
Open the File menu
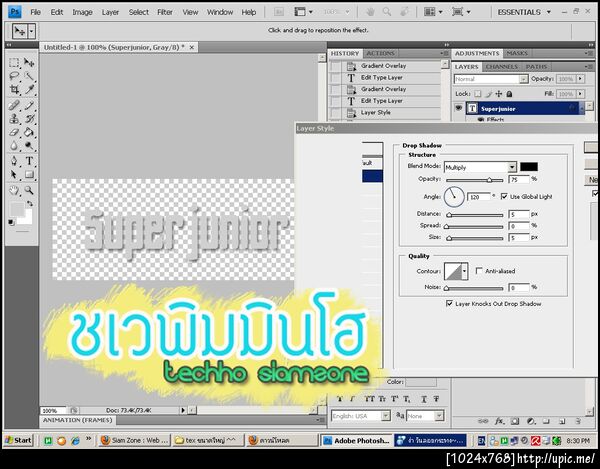point(36,12)
